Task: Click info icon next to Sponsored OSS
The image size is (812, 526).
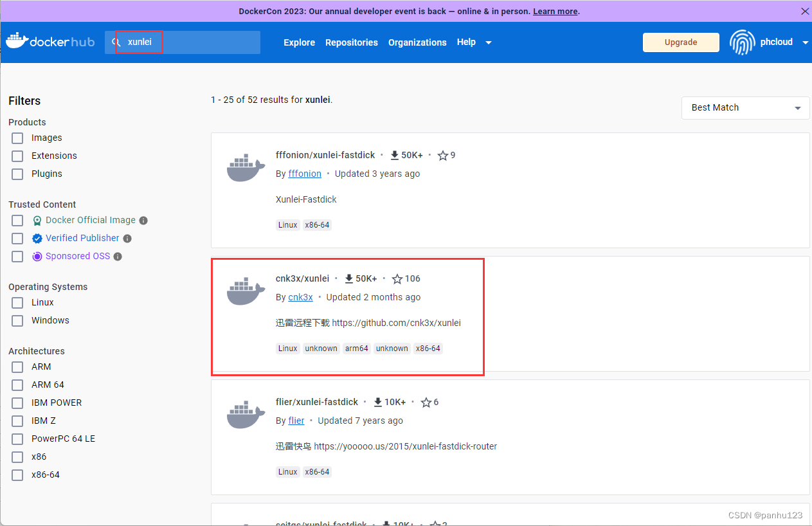Action: 118,257
